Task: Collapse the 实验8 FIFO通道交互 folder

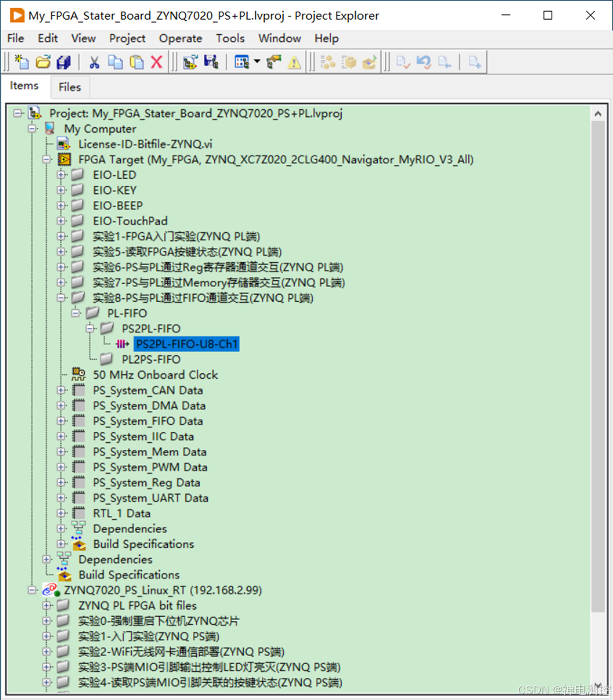Action: (x=61, y=298)
